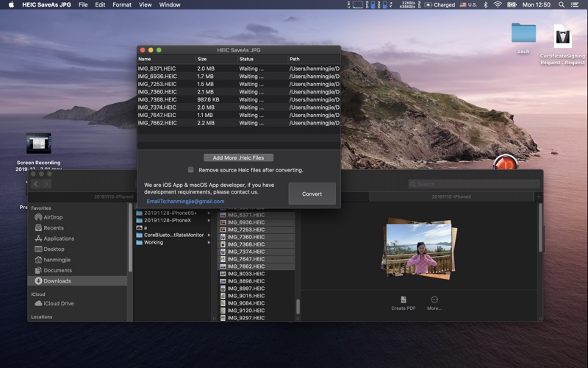The height and width of the screenshot is (368, 588).
Task: Open iCloud Drive in Finder sidebar
Action: [54, 303]
